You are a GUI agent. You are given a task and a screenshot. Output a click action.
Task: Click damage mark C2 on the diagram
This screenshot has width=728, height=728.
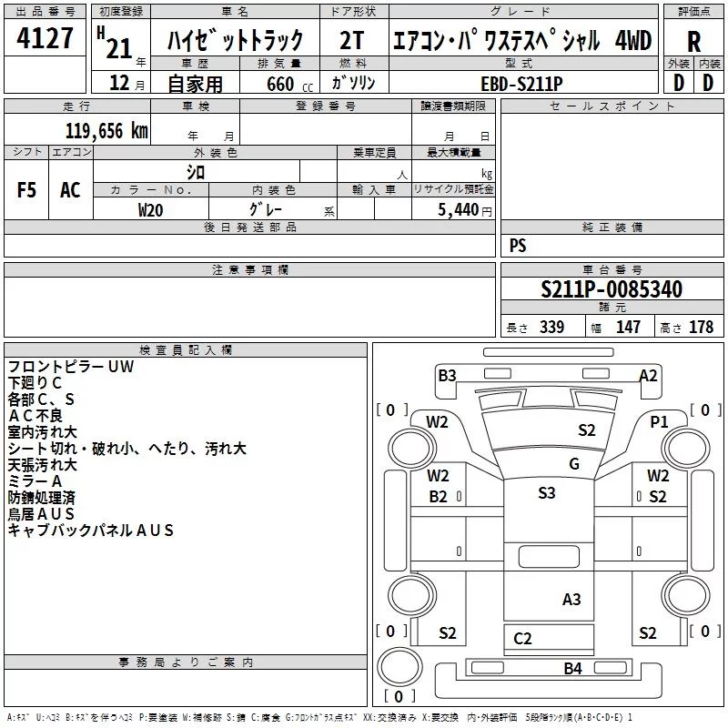pos(522,639)
